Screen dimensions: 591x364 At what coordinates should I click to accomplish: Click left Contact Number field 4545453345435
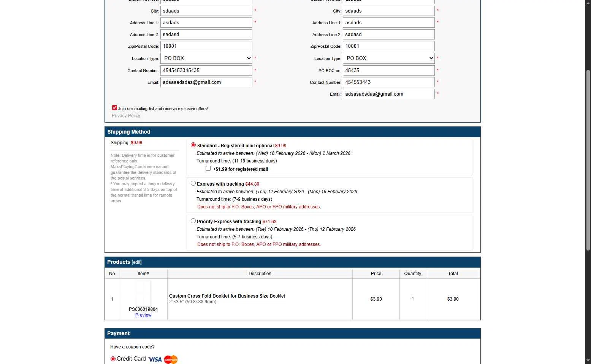206,71
